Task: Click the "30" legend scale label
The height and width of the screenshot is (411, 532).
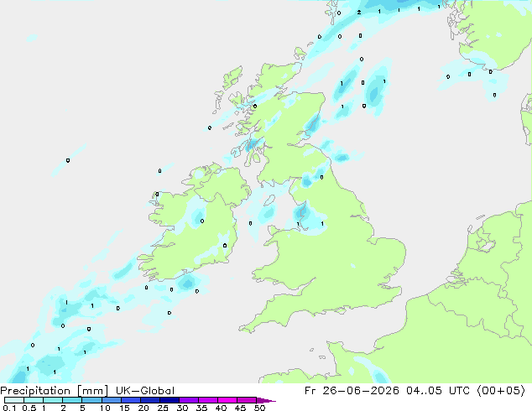Action: coord(182,408)
